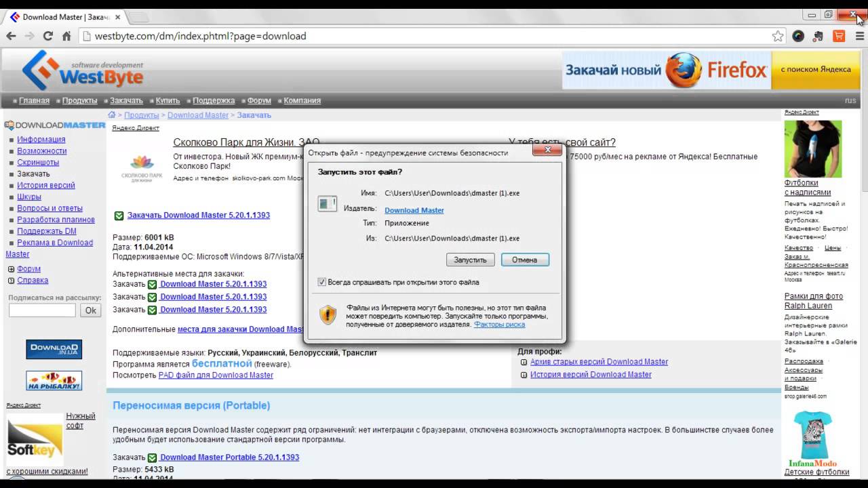Uncheck 'Всегда спрашивать при открытии этого файла'

[322, 282]
